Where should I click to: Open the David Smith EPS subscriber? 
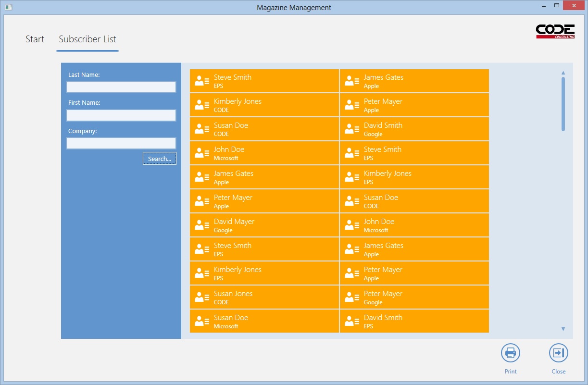click(414, 321)
